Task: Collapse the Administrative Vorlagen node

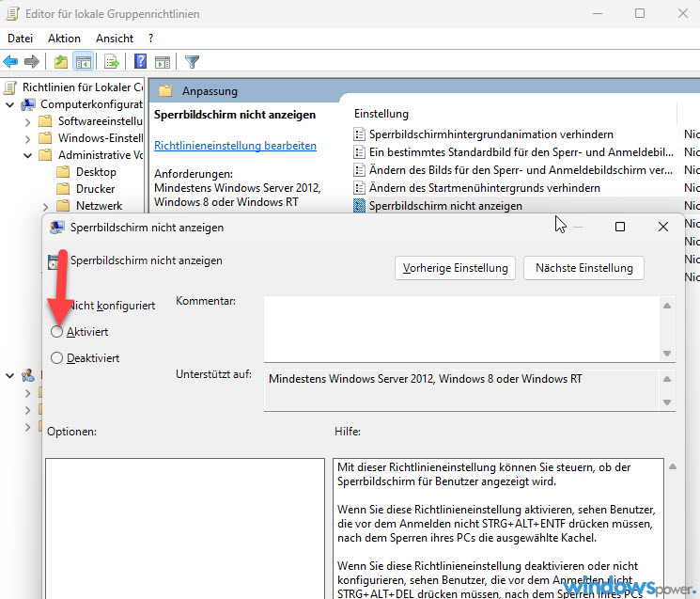Action: (27, 155)
